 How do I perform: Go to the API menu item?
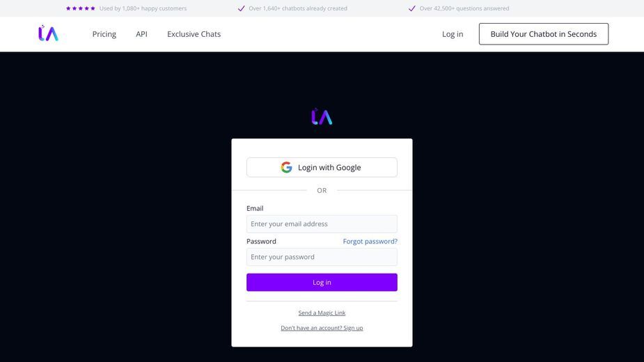[141, 34]
